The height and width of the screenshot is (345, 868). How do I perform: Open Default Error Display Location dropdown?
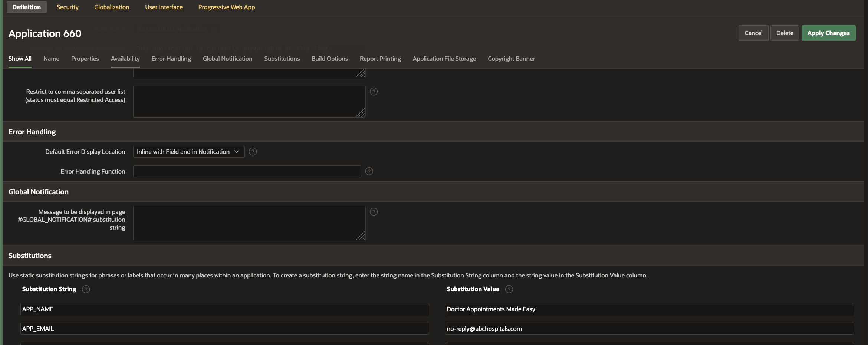point(188,152)
